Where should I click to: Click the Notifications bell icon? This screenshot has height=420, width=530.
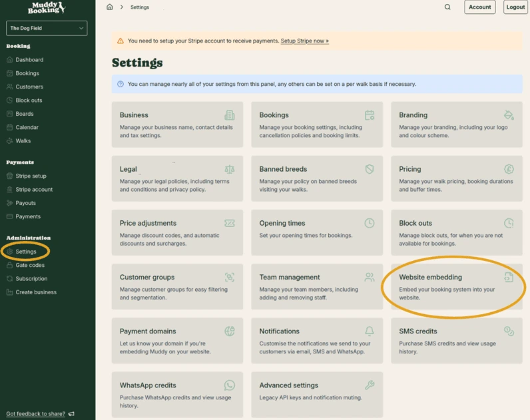coord(370,331)
